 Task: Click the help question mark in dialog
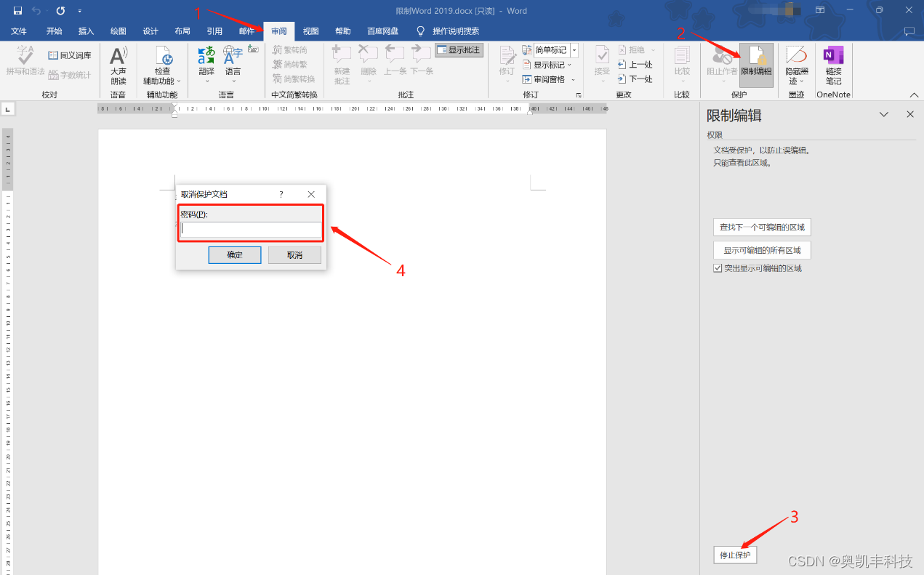(281, 195)
